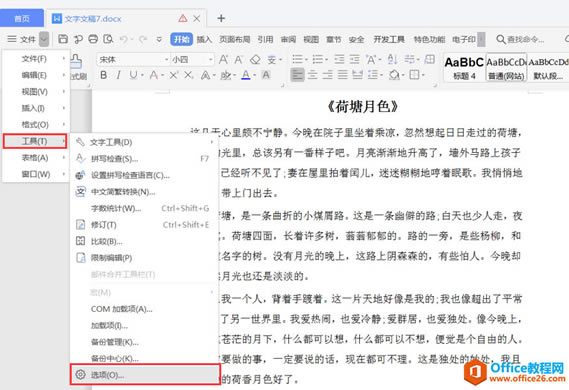Choose 比较(B)... menu entry

(x=144, y=241)
